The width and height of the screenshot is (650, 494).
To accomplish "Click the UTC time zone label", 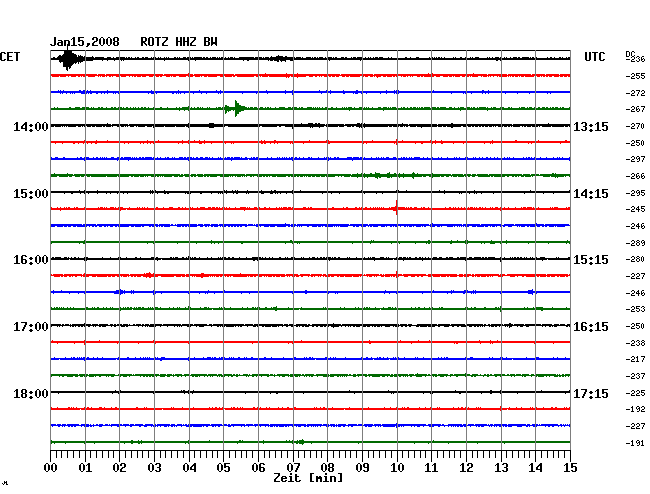I will click(x=594, y=57).
